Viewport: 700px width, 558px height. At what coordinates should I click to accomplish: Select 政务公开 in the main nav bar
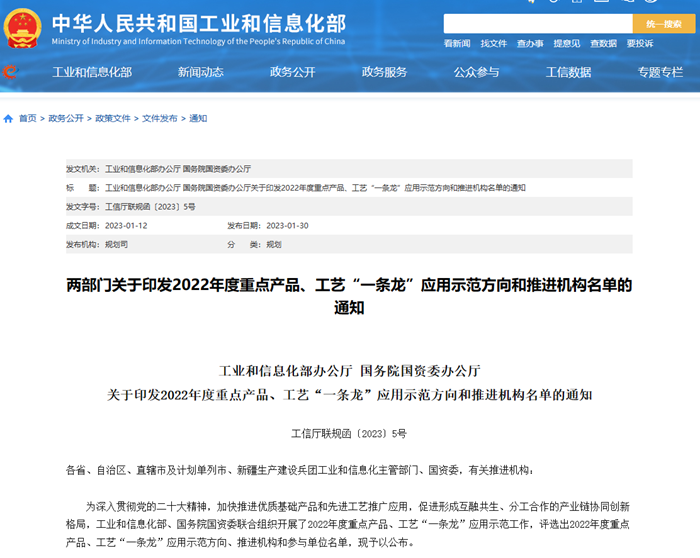(x=293, y=72)
